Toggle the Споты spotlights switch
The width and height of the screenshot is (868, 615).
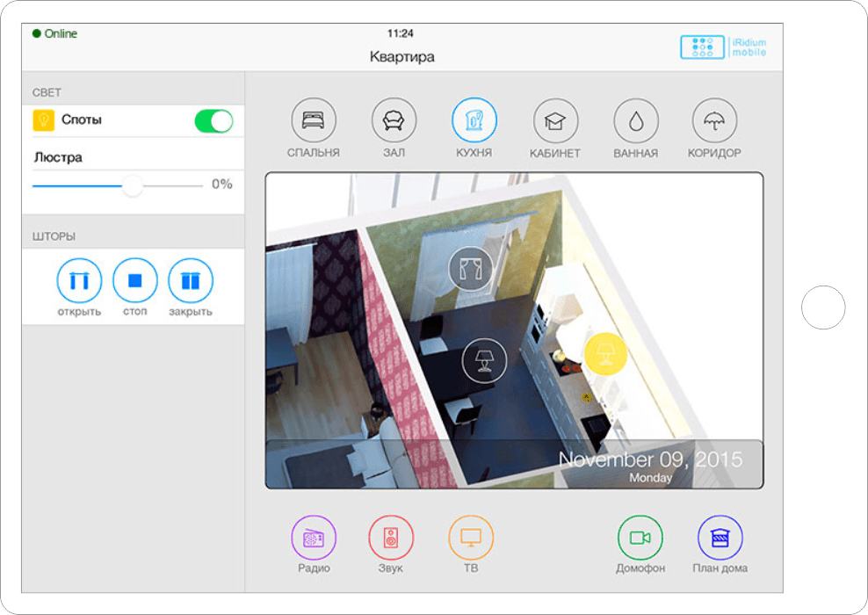[213, 121]
